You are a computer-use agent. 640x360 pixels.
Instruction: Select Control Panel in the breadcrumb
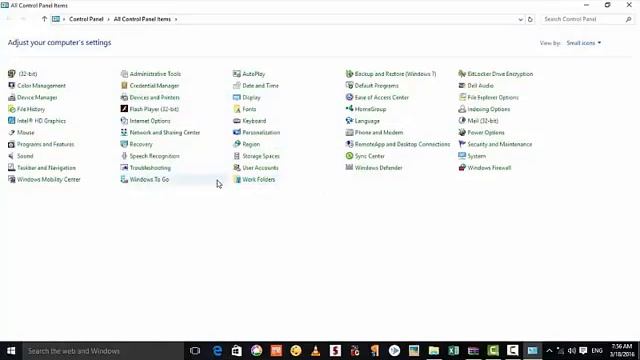tap(86, 19)
